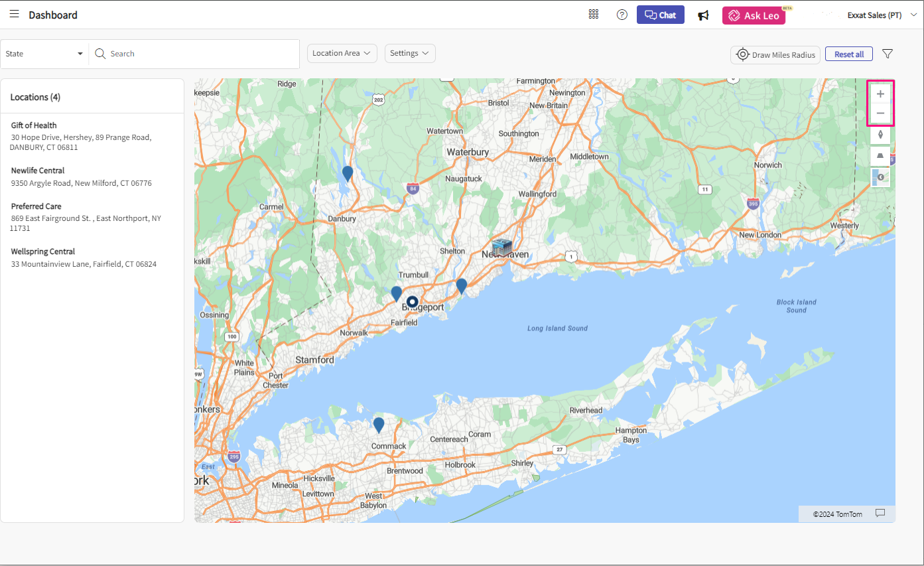Open the filter funnel icon
The image size is (924, 566).
point(888,54)
